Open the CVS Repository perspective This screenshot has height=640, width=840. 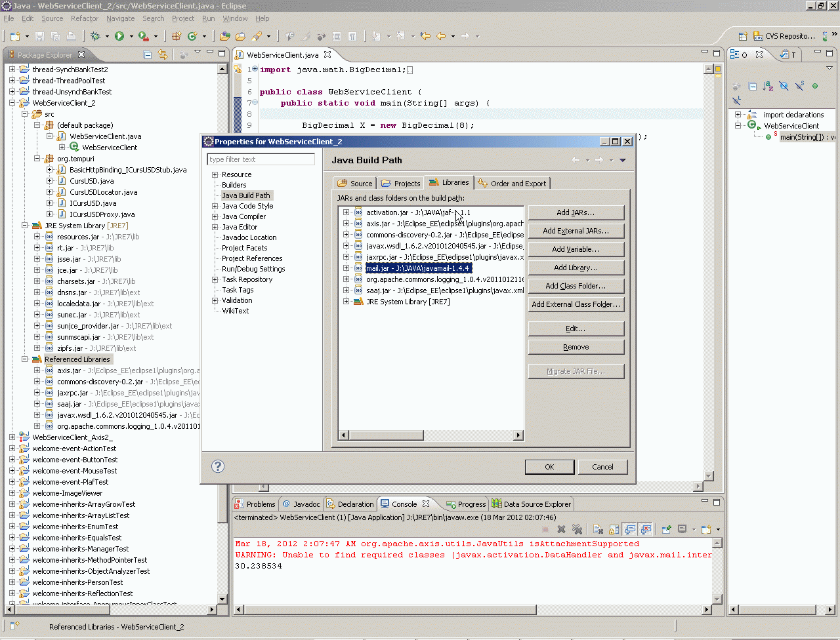[784, 37]
